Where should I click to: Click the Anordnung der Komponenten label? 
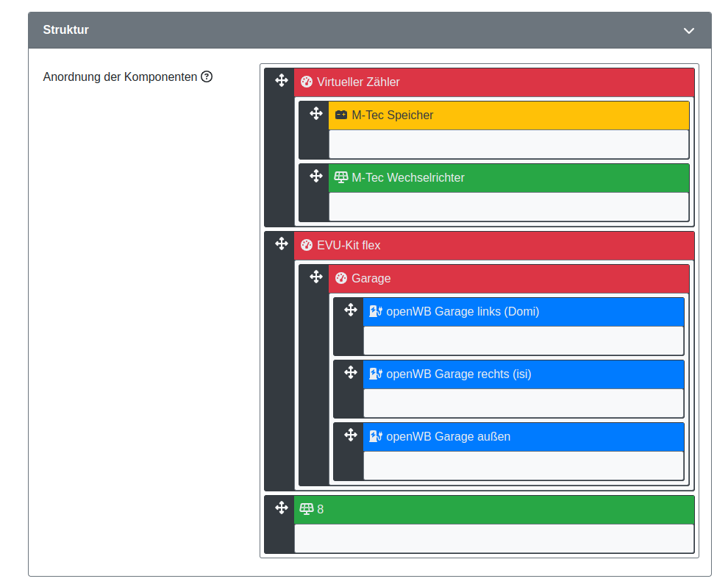(x=121, y=77)
